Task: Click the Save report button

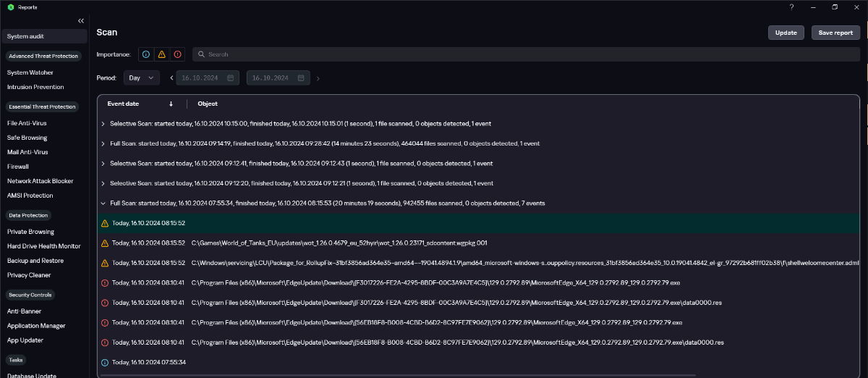Action: (x=835, y=33)
